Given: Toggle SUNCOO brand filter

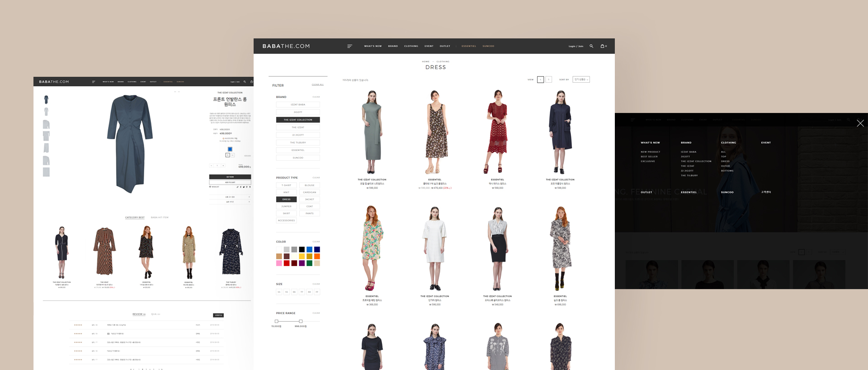Looking at the screenshot, I should point(298,158).
